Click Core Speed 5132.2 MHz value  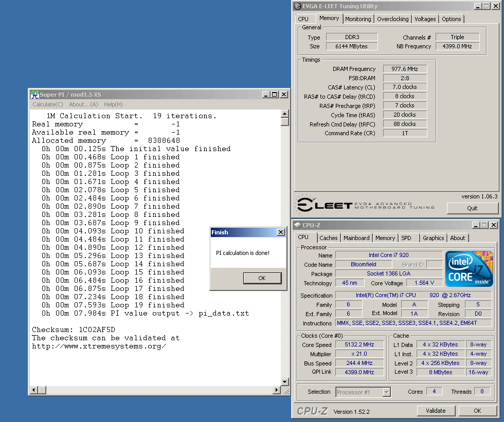pyautogui.click(x=359, y=344)
